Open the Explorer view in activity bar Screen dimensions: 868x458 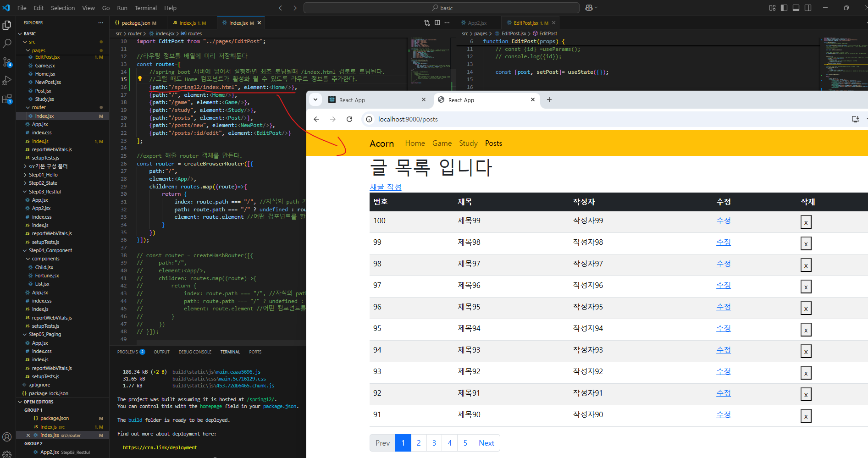[7, 25]
